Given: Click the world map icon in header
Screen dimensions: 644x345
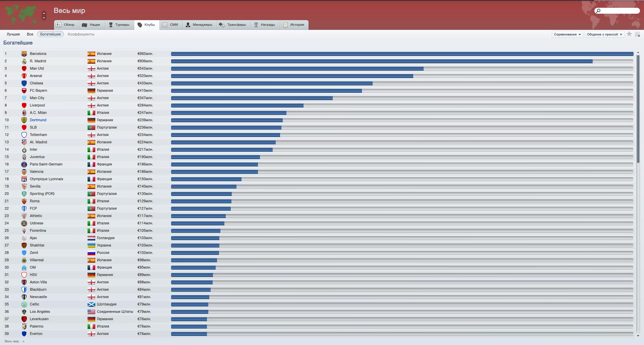Looking at the screenshot, I should coord(20,14).
